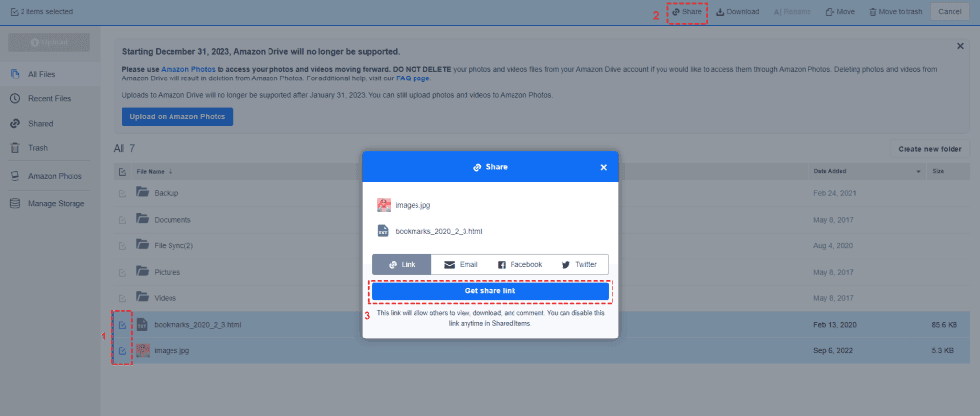
Task: Click the Get share link button
Action: [491, 291]
